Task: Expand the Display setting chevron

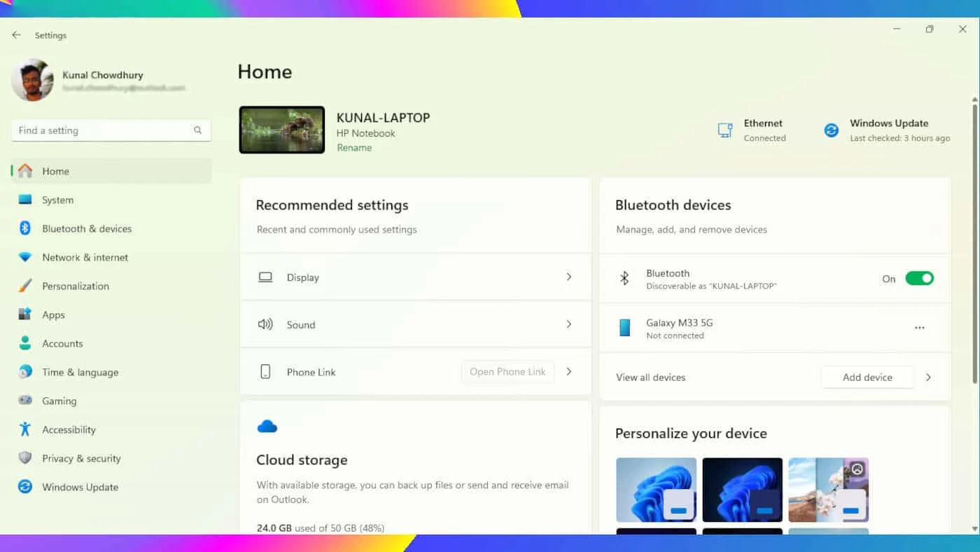Action: click(x=569, y=277)
